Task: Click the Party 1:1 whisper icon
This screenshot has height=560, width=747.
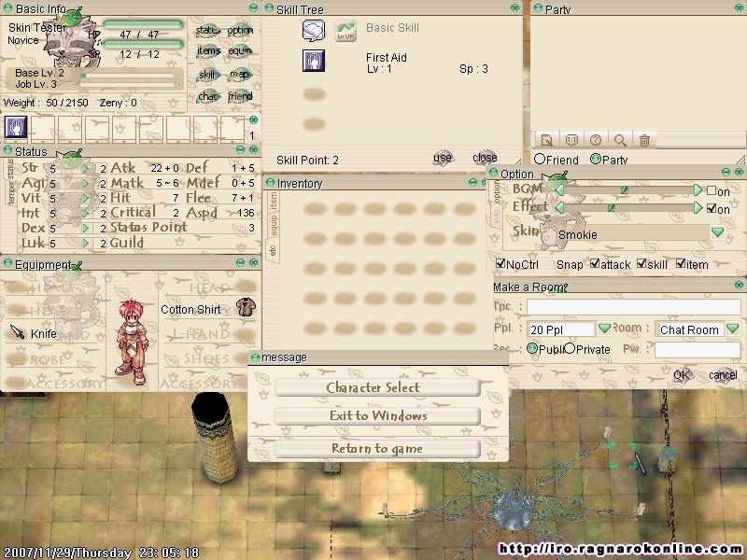Action: coord(571,140)
